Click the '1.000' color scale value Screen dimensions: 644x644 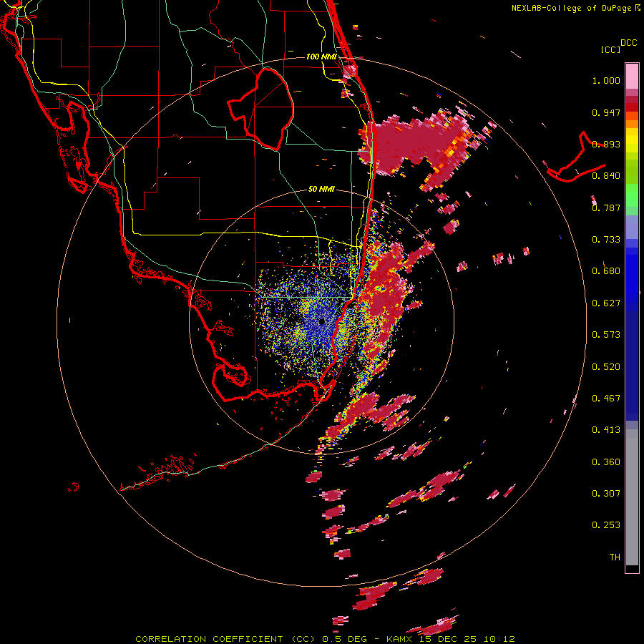[x=606, y=80]
